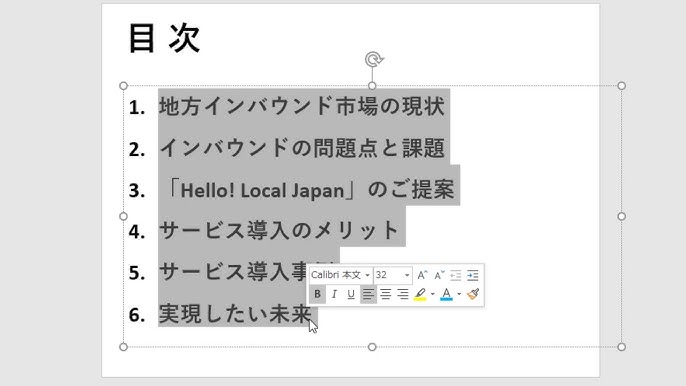Increase font size with enlarge A icon
The height and width of the screenshot is (386, 686).
(422, 275)
